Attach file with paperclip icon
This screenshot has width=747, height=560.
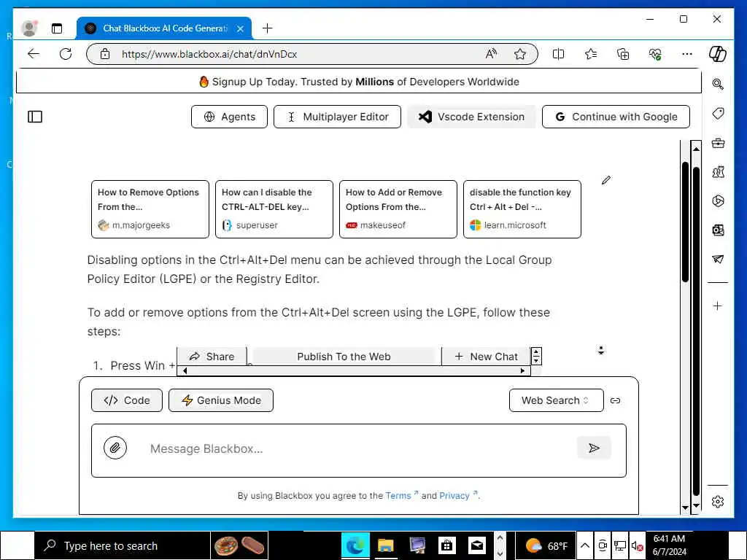tap(115, 448)
